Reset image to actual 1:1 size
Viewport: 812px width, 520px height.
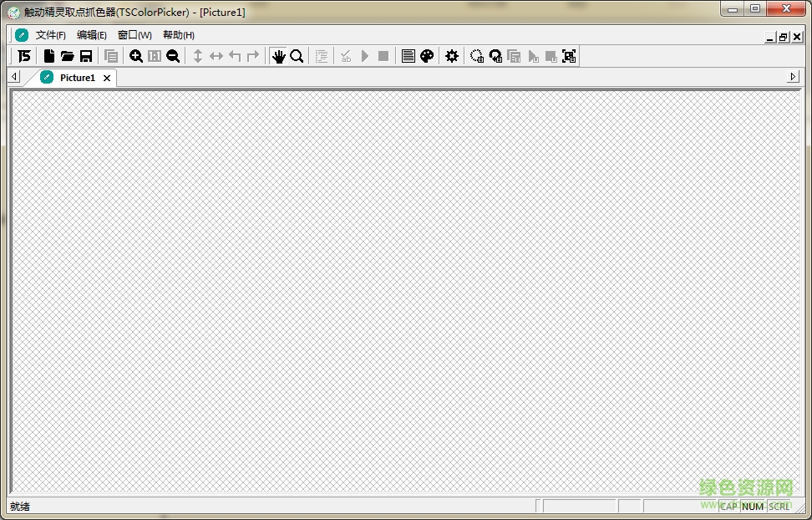point(155,55)
